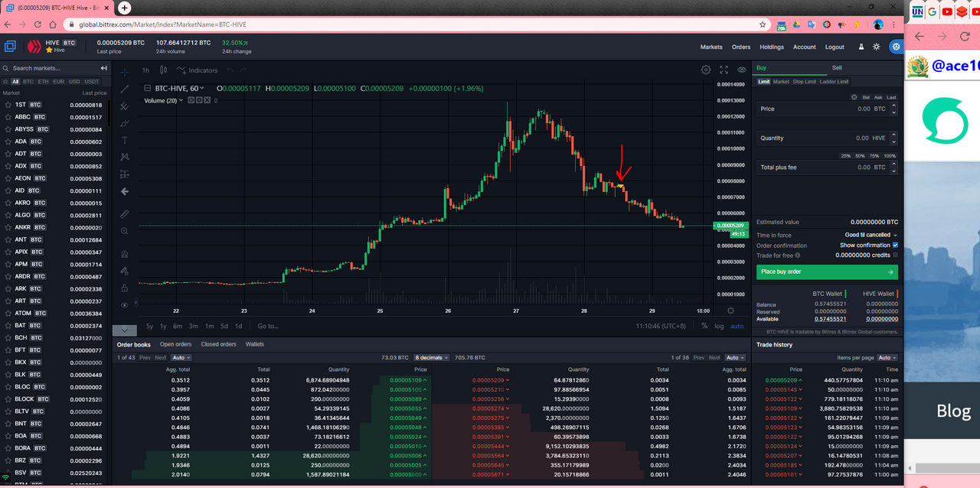Set chart range to 5d
The width and height of the screenshot is (980, 488).
click(224, 326)
